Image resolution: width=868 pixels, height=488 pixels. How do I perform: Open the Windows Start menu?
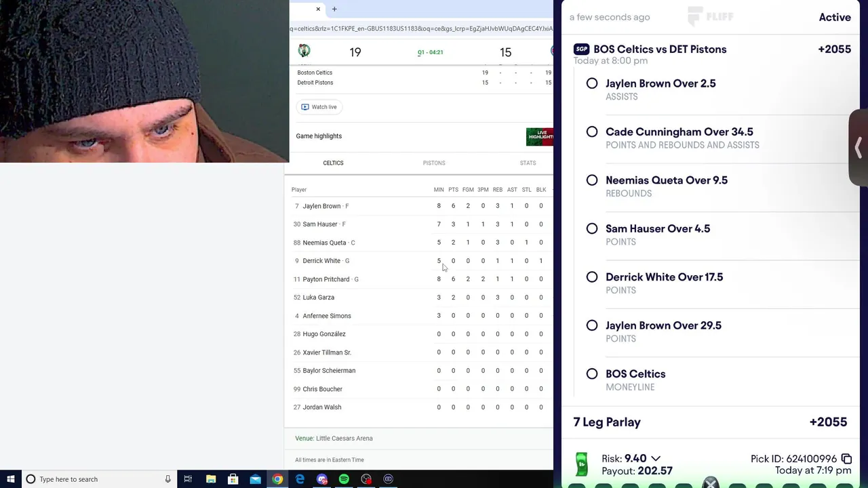(11, 479)
